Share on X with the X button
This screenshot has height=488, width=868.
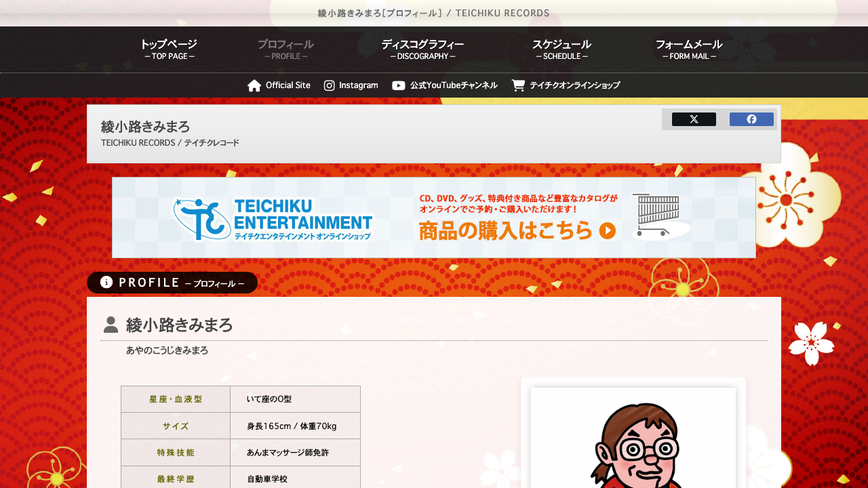[x=694, y=119]
